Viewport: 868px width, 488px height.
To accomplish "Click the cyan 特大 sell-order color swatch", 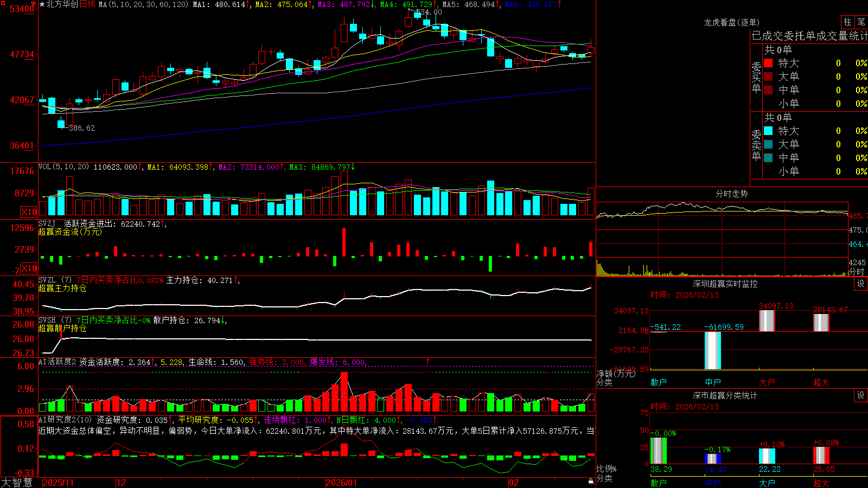I will 768,131.
